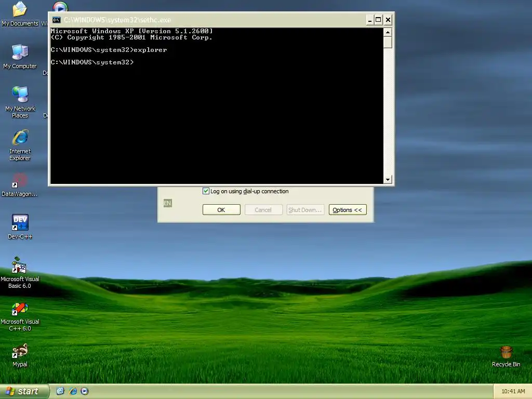532x399 pixels.
Task: Click the EN language indicator in logon dialog
Action: (x=168, y=203)
